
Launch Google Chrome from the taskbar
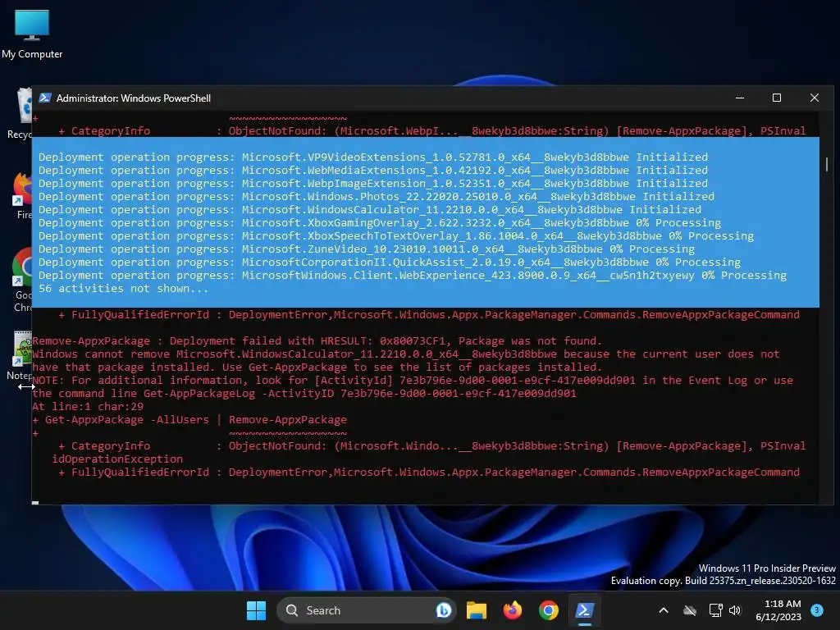pyautogui.click(x=549, y=610)
